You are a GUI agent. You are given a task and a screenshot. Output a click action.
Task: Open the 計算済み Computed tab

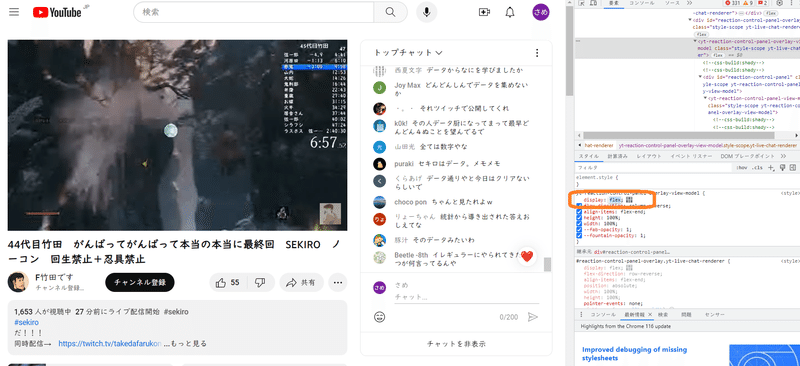point(617,156)
